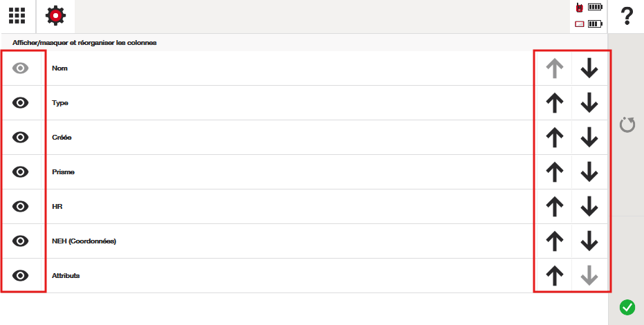Reset columns with the circular arrow
This screenshot has width=644, height=325.
coord(627,125)
